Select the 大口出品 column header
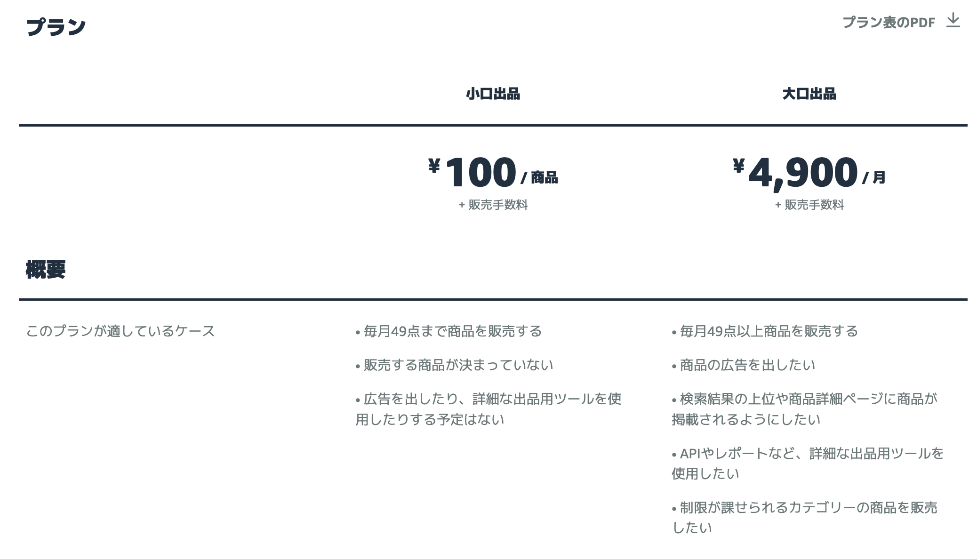The image size is (977, 560). pos(809,94)
